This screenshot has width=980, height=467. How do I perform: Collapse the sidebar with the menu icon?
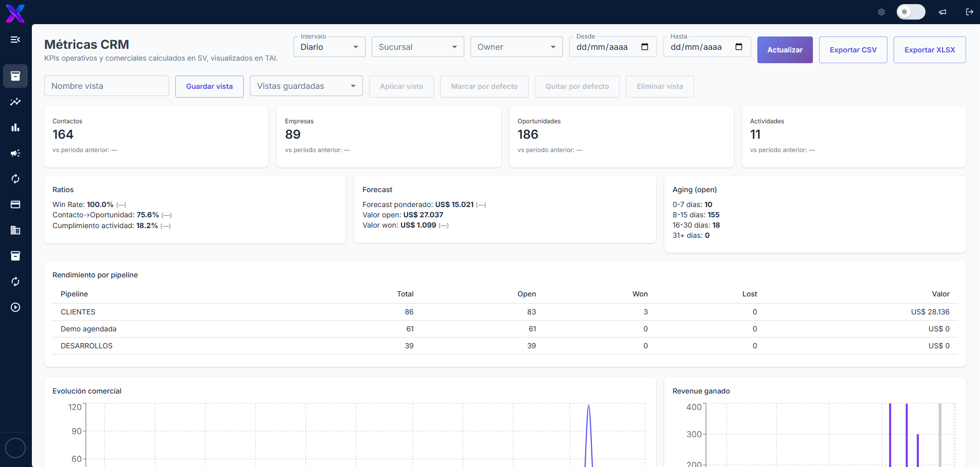pyautogui.click(x=15, y=40)
